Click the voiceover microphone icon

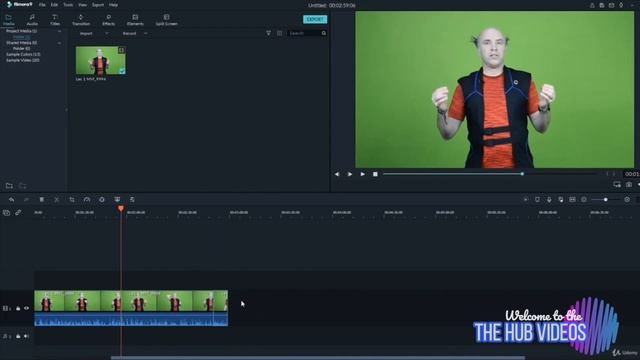coord(549,200)
